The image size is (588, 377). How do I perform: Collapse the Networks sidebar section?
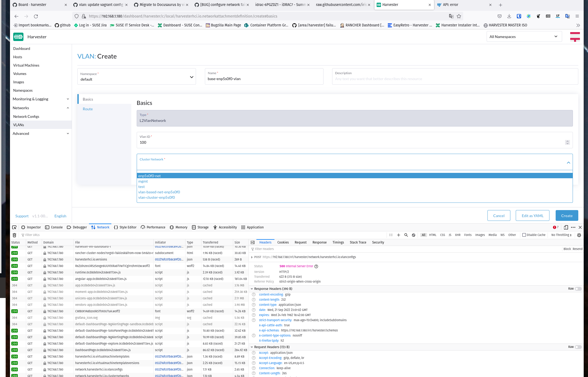coord(68,108)
